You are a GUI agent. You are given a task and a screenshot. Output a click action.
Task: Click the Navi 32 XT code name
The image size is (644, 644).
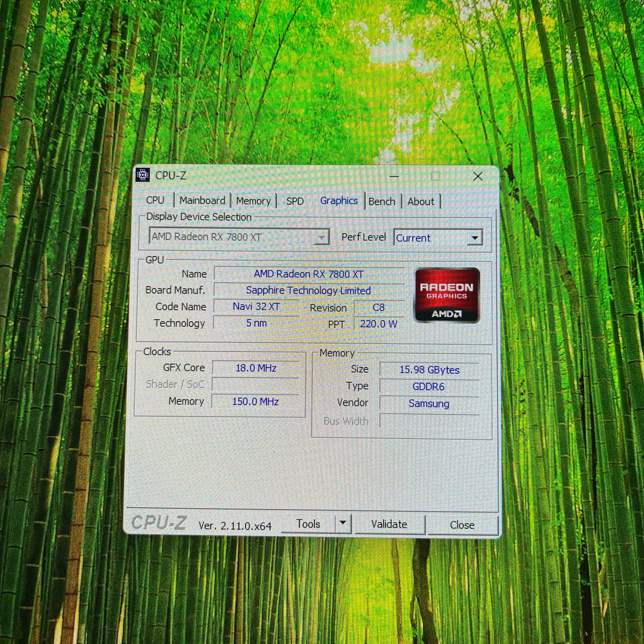point(256,307)
